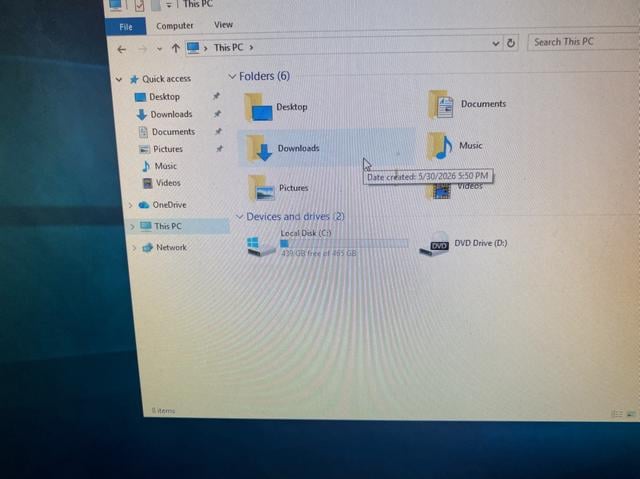Select Network in the sidebar
Viewport: 640px width, 479px height.
(171, 247)
